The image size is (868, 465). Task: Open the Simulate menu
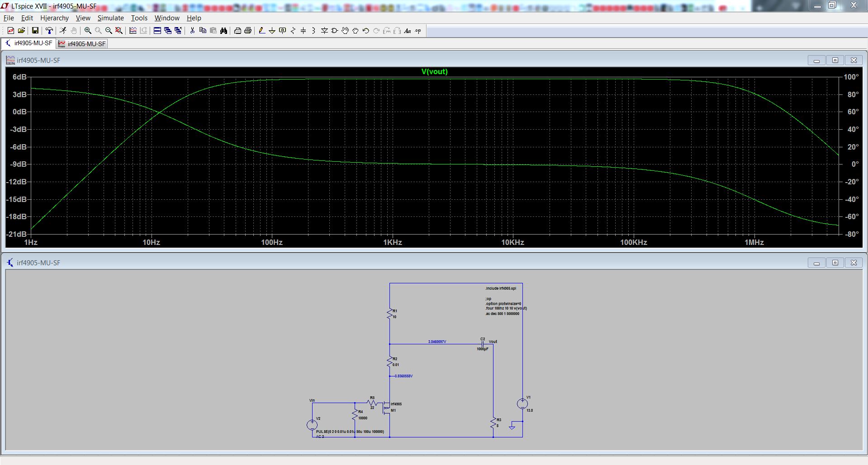[x=110, y=18]
